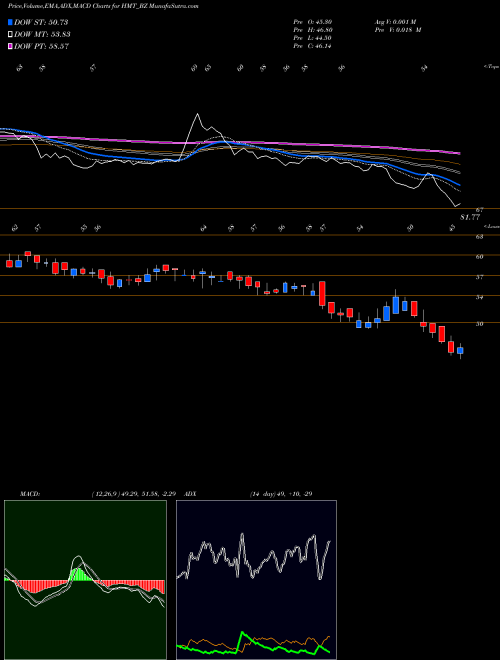Click the 63 price level axis label

(x=479, y=237)
